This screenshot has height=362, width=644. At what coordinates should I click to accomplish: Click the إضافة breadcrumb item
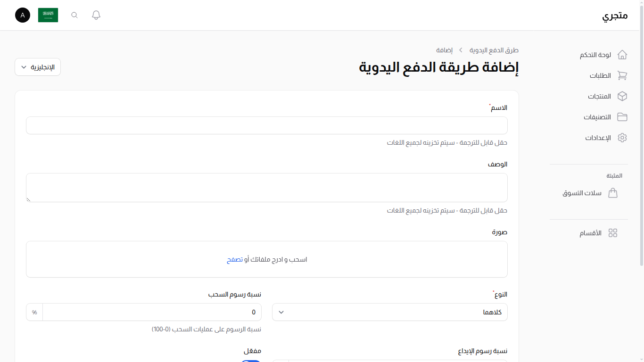pyautogui.click(x=445, y=50)
